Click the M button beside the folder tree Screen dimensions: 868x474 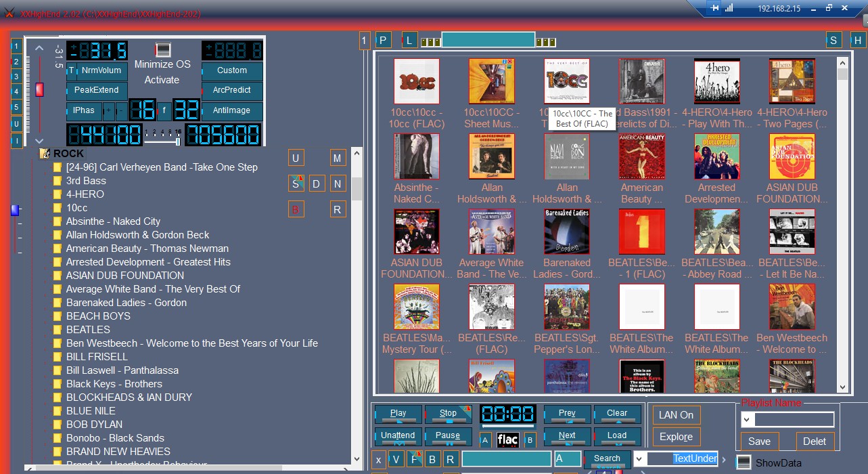338,158
